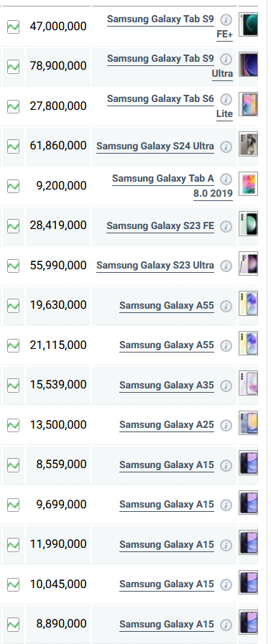
Task: Show info icon for Galaxy S23 FE
Action: point(226,227)
